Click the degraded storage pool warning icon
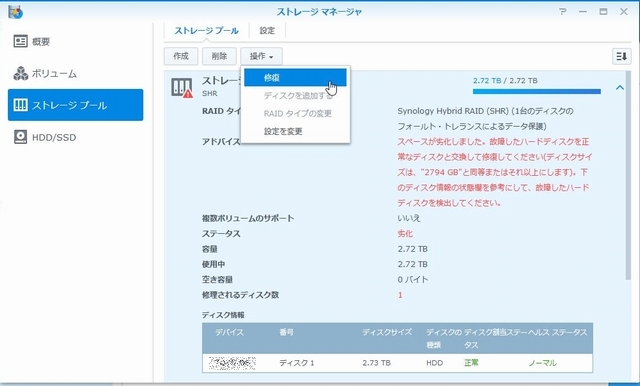 click(182, 87)
